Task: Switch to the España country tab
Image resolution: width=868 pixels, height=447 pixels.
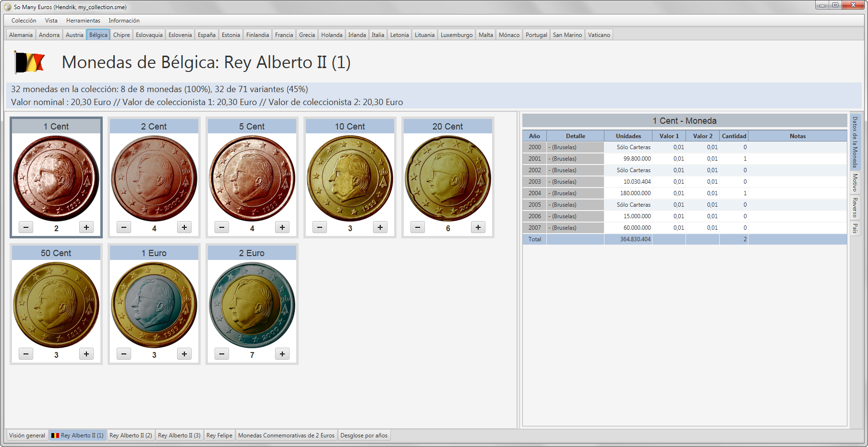Action: (206, 35)
